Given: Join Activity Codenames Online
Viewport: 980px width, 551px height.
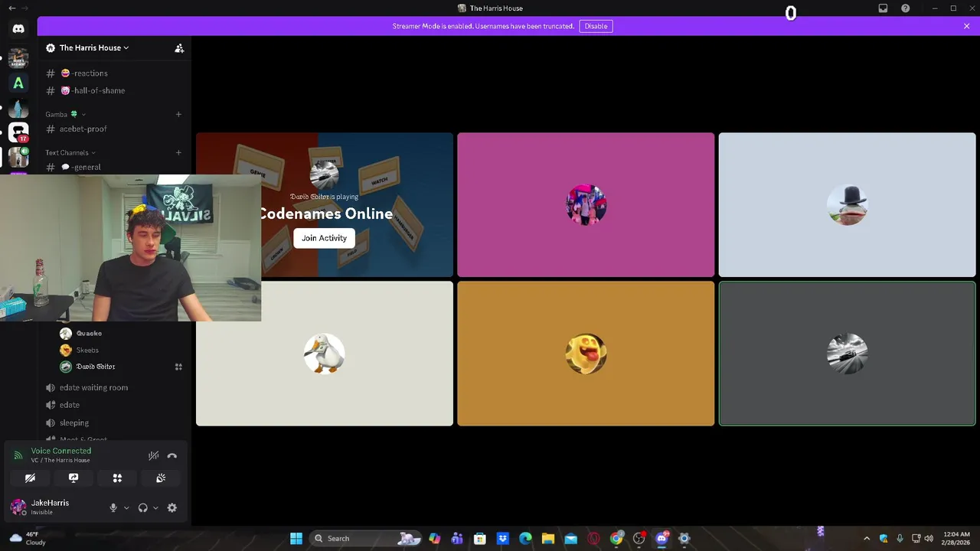Looking at the screenshot, I should click(x=324, y=238).
